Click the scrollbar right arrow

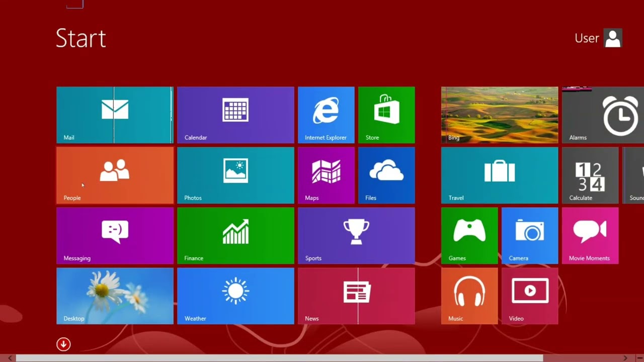point(625,358)
